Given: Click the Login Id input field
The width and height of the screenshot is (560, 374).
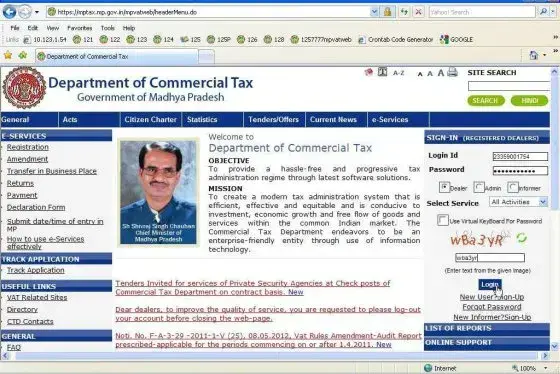Looking at the screenshot, I should [x=520, y=156].
